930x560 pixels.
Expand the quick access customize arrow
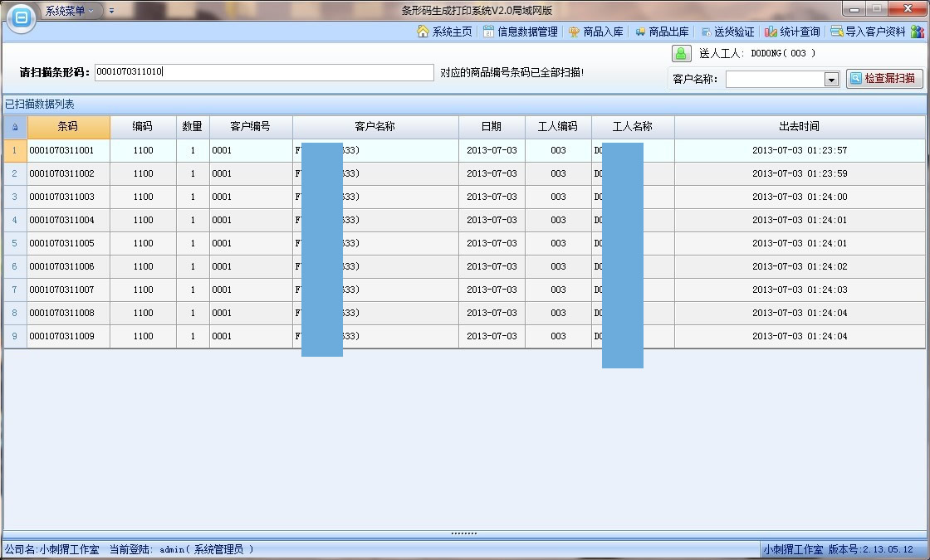(x=111, y=11)
